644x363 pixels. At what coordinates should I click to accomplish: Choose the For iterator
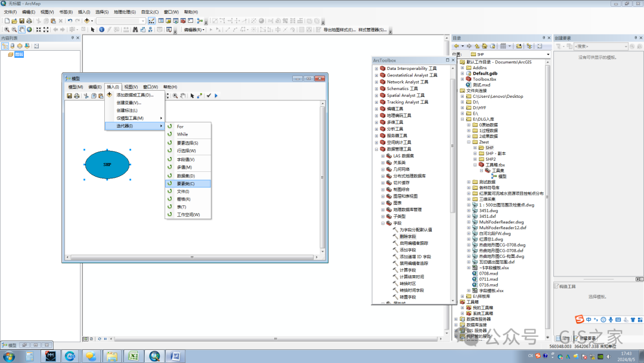pos(188,127)
